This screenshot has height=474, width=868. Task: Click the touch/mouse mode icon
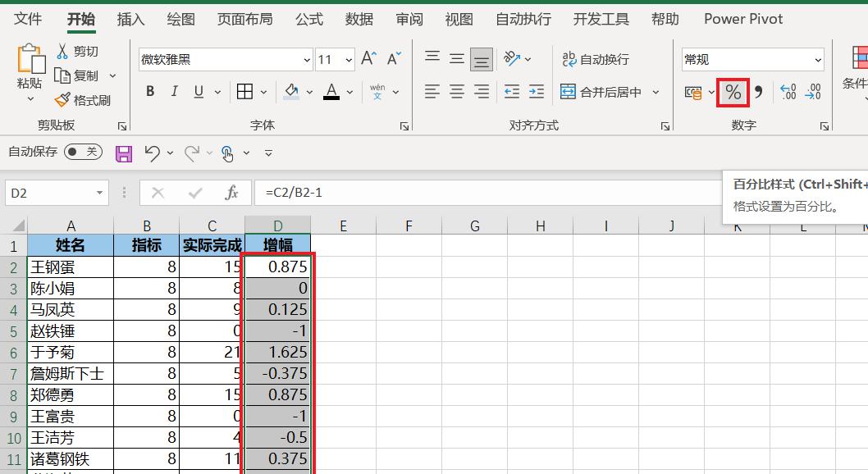(x=227, y=153)
